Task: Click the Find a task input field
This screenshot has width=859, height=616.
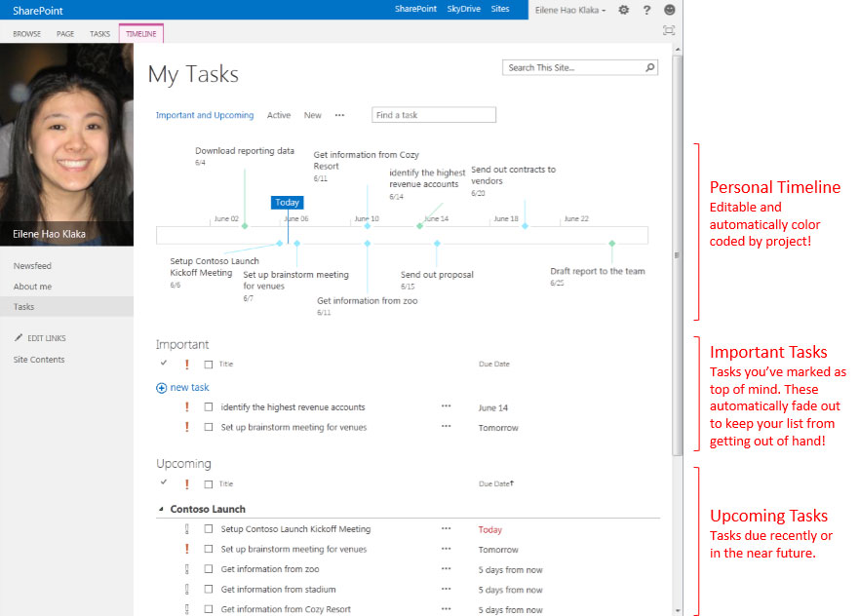Action: pos(433,114)
